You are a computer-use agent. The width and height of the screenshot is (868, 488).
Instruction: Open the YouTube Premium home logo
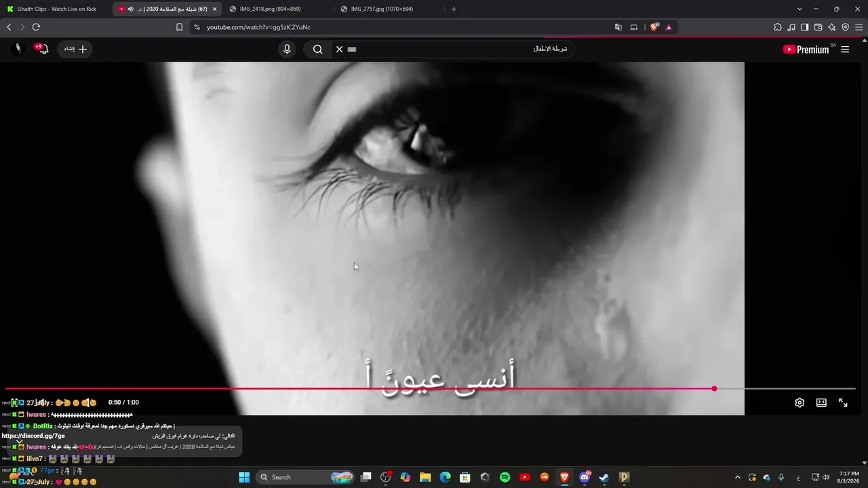806,49
